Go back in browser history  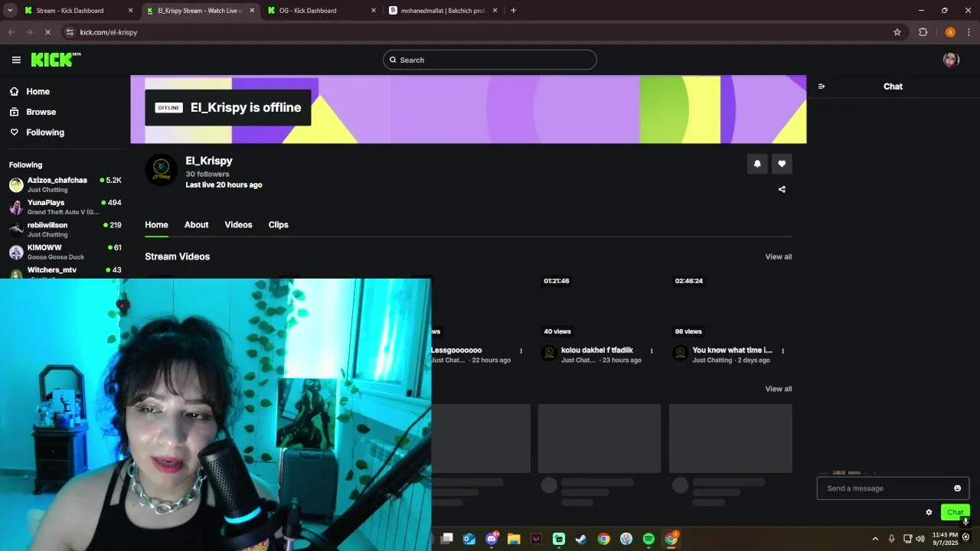click(11, 32)
